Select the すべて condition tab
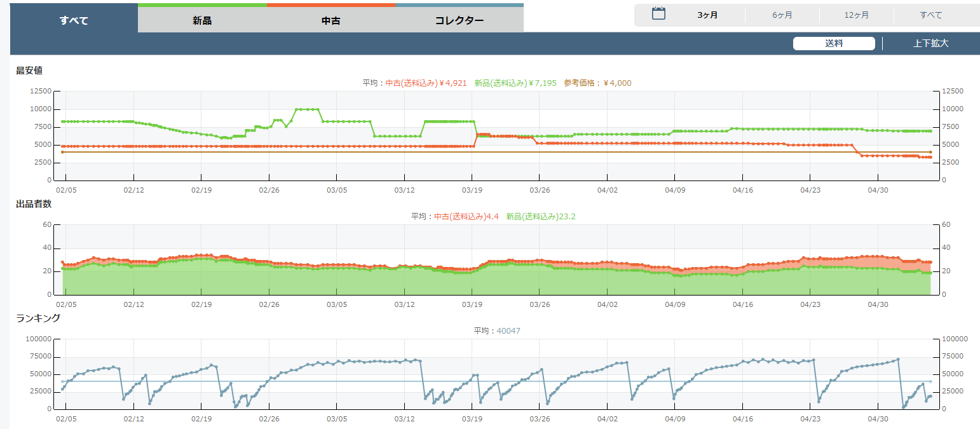 (74, 20)
